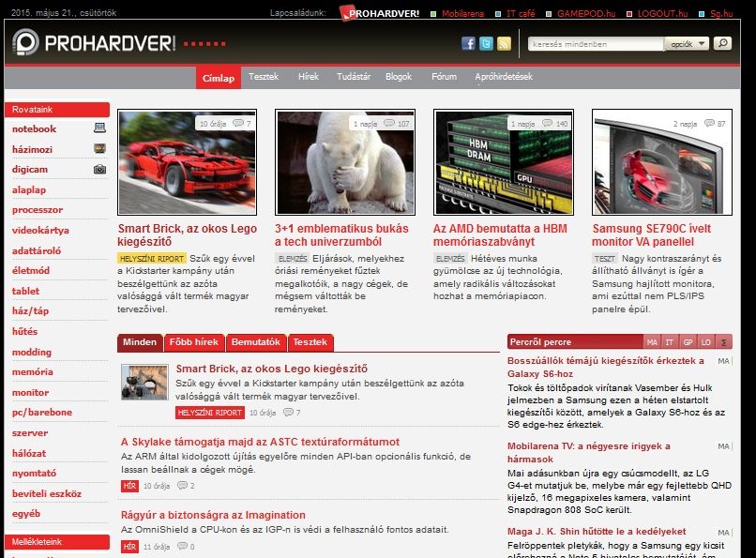Click comment icon under Skylake article

coord(182,485)
